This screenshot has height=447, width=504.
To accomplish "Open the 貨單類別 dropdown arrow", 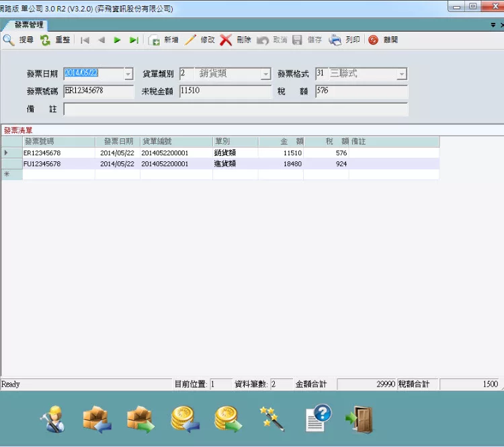I will point(265,74).
